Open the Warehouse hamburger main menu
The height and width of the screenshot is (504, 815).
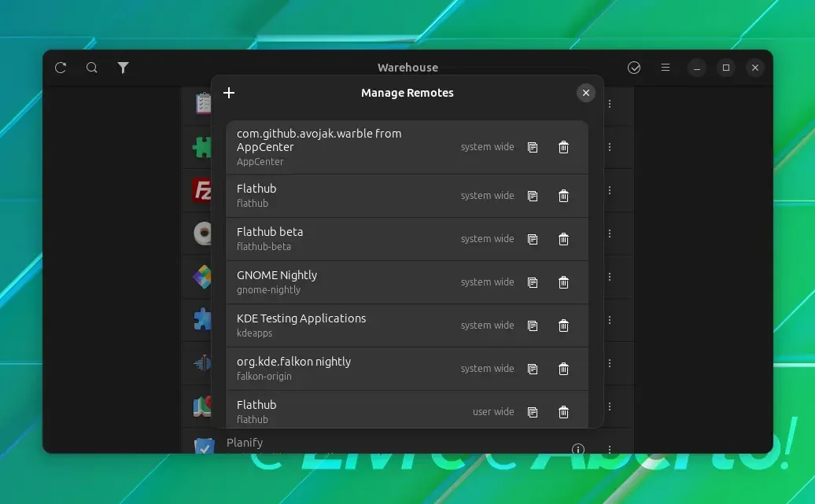(666, 68)
